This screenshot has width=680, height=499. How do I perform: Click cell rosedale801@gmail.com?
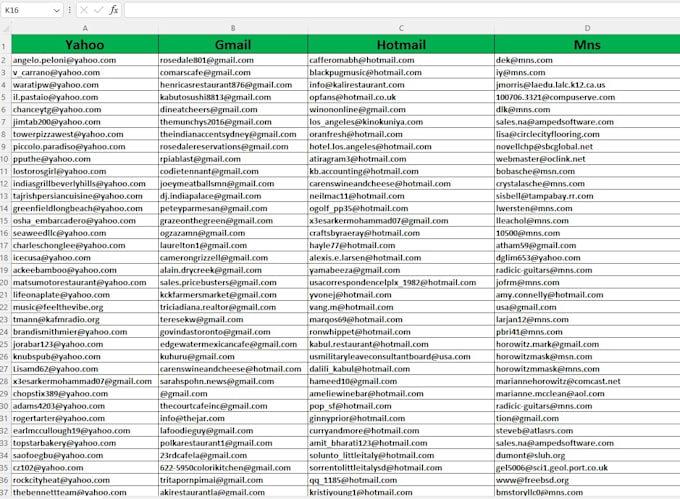click(x=233, y=60)
